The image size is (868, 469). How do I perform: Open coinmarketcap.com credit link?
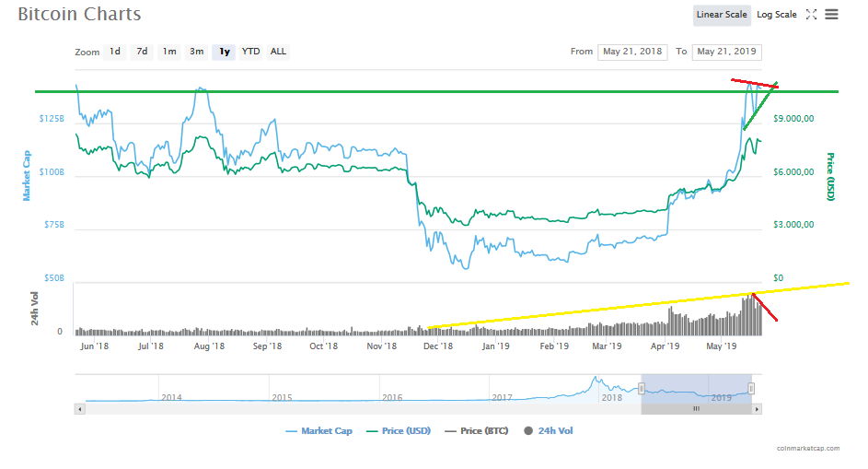pos(808,448)
